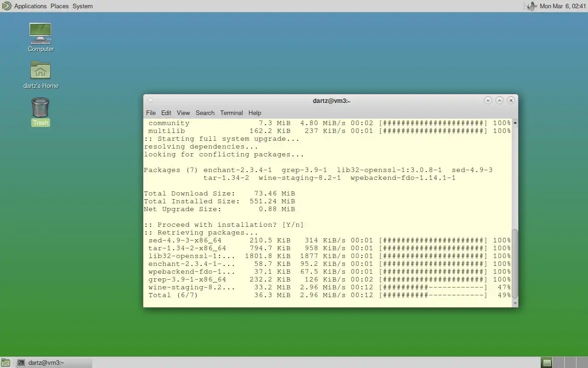Click the dartz@vm3:~ taskbar button
This screenshot has width=588, height=368.
[53, 362]
